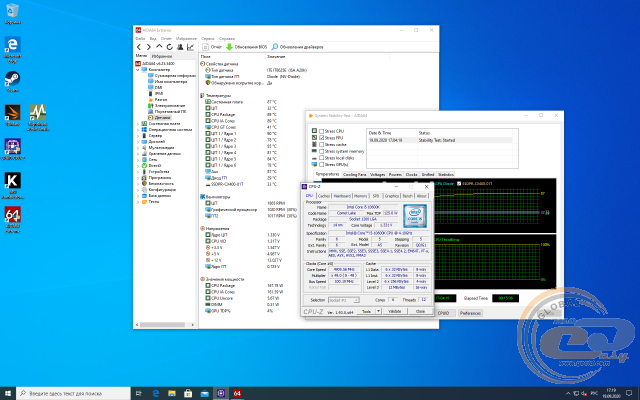Switch to Cooling Fans tab in Stability Test
The image size is (640, 400).
pos(354,175)
